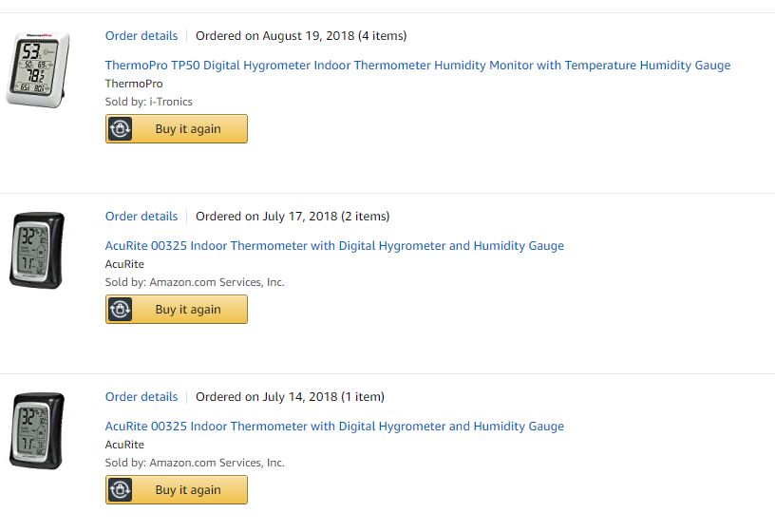The height and width of the screenshot is (532, 775).
Task: Click the ThermoPro TP50 product thumbnail
Action: click(x=38, y=69)
